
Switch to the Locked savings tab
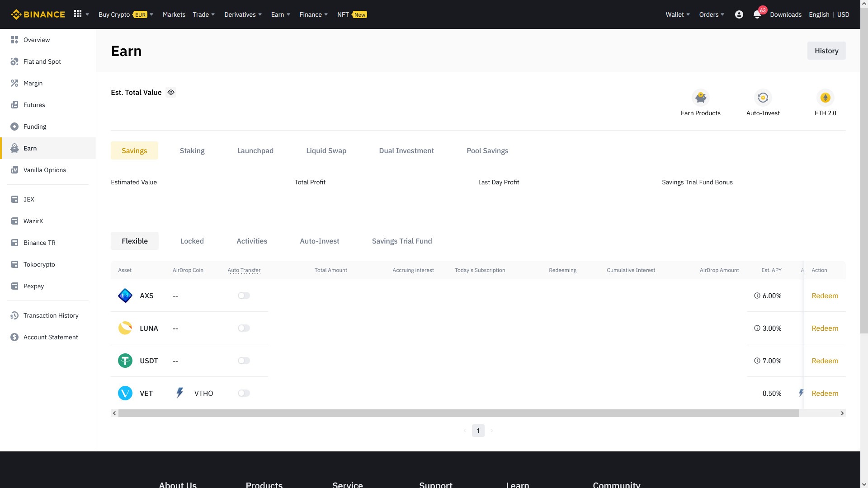pyautogui.click(x=192, y=241)
